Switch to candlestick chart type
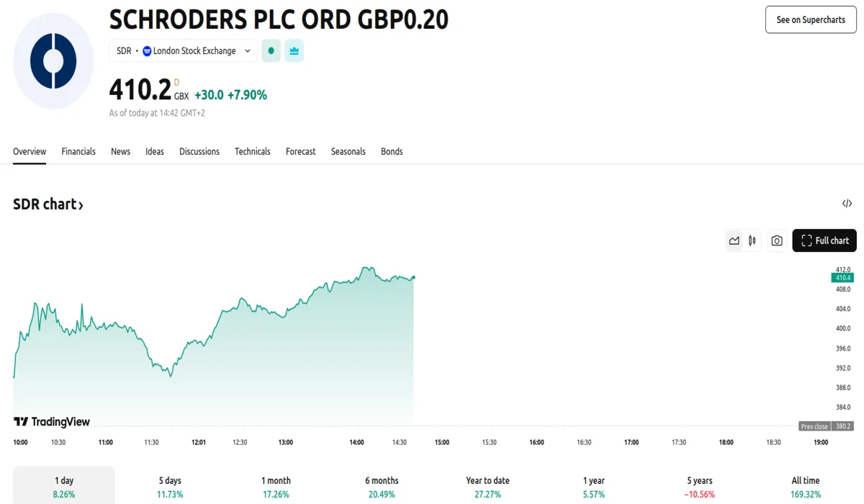864x504 pixels. point(752,240)
